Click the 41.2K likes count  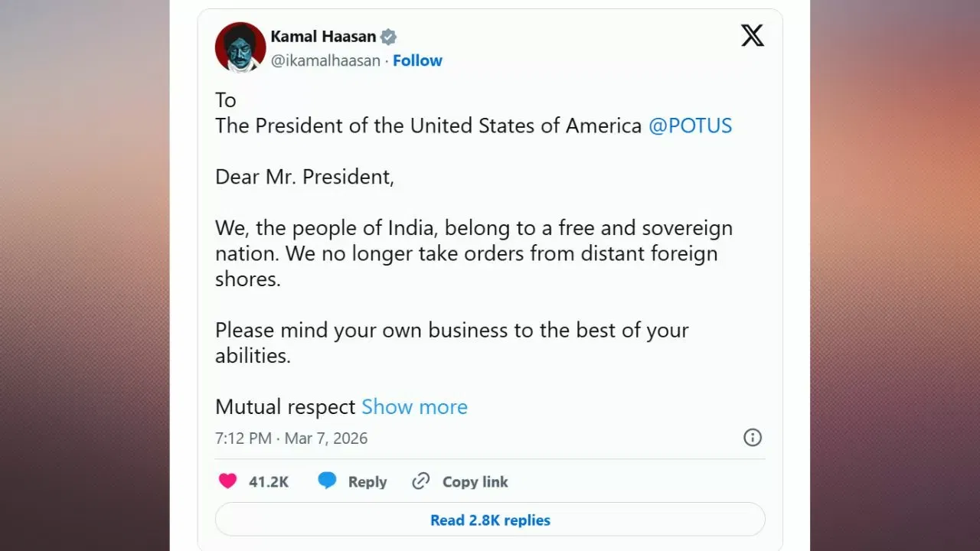[269, 482]
